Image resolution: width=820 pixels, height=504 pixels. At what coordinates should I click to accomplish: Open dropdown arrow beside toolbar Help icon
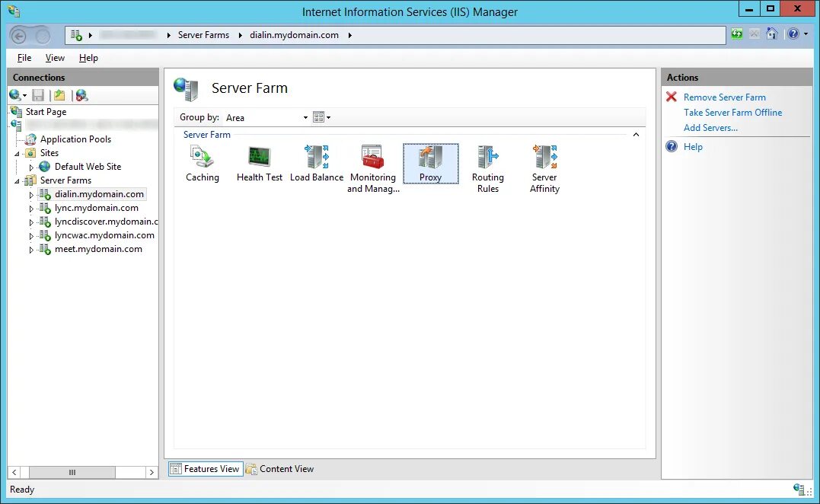tap(806, 34)
